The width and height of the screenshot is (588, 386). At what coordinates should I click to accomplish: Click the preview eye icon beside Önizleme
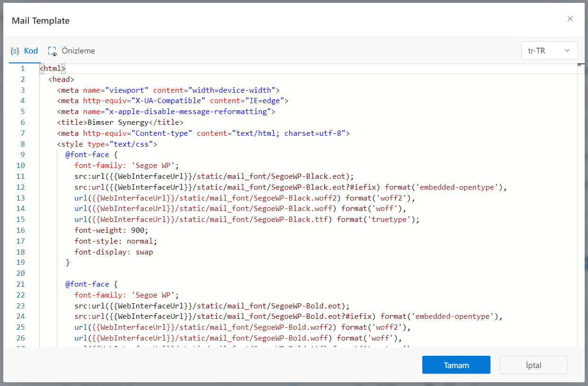(x=52, y=51)
